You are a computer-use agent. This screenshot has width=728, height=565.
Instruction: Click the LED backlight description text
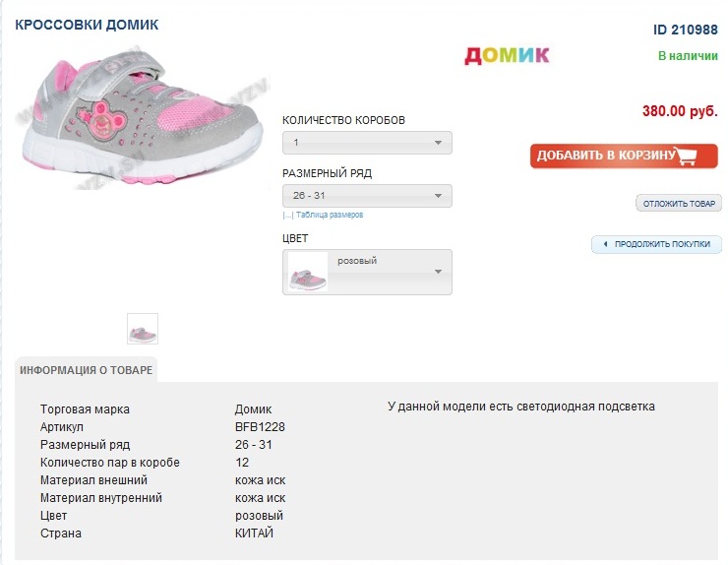pyautogui.click(x=521, y=407)
